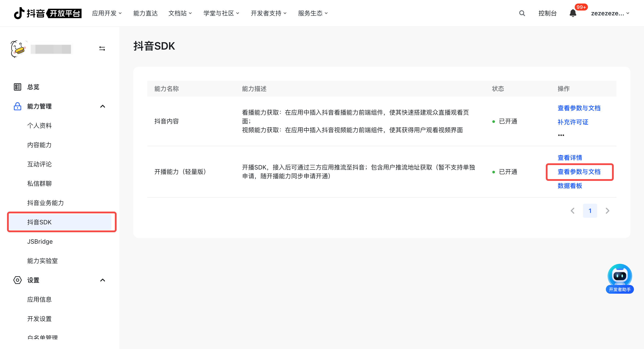
Task: Expand the 学堂与社区 dropdown menu
Action: click(x=221, y=13)
